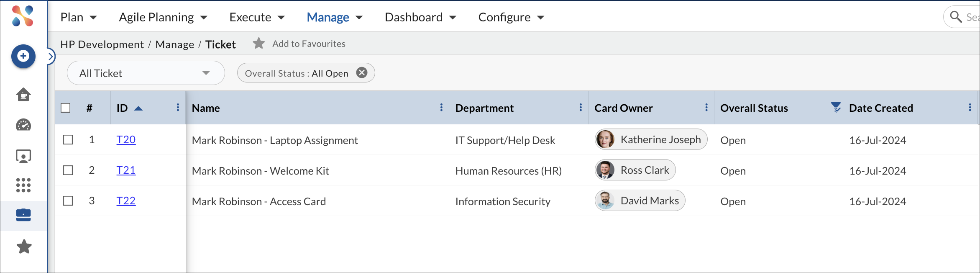Open the home icon in the sidebar

click(x=23, y=95)
